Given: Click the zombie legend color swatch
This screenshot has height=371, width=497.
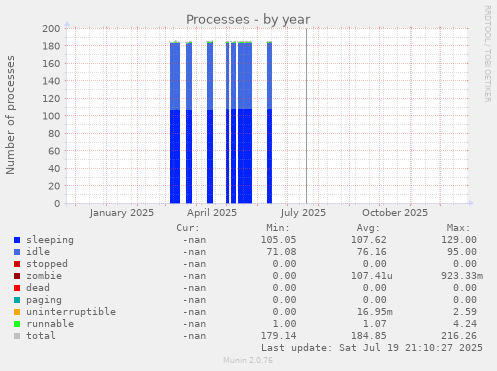Looking at the screenshot, I should (x=17, y=276).
